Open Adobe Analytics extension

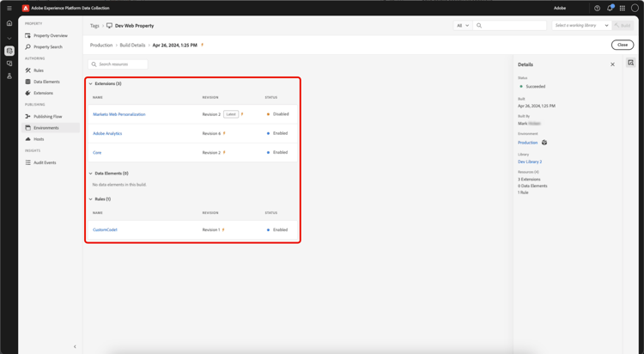(107, 134)
